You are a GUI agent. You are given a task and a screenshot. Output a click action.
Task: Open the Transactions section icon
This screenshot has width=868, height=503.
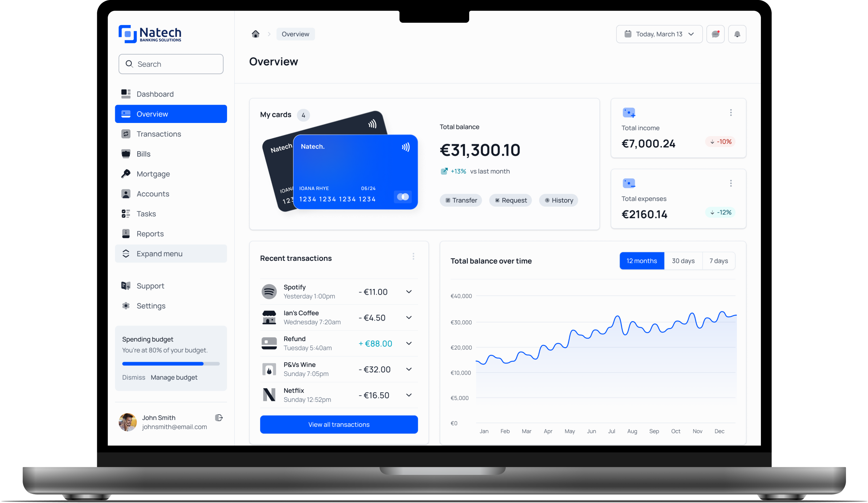tap(125, 133)
